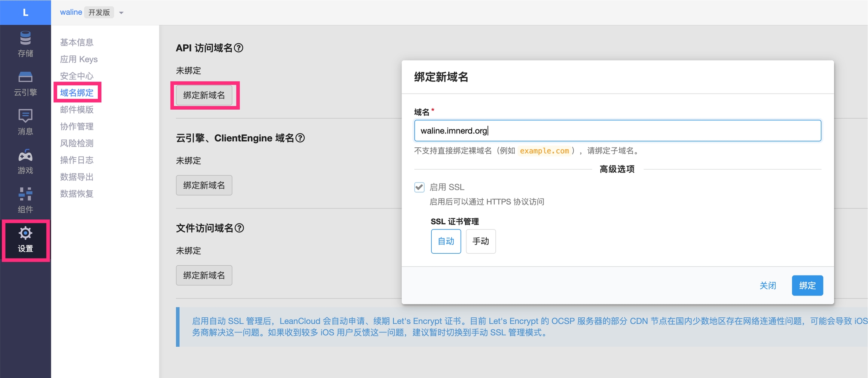Click the 关闭 link in dialog
The width and height of the screenshot is (868, 378).
point(767,286)
